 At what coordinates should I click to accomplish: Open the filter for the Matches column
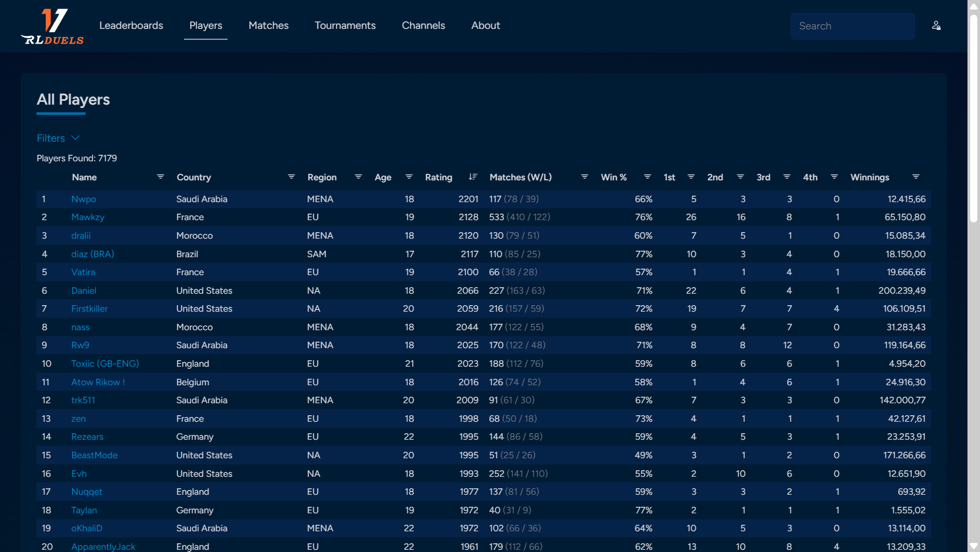click(x=584, y=177)
